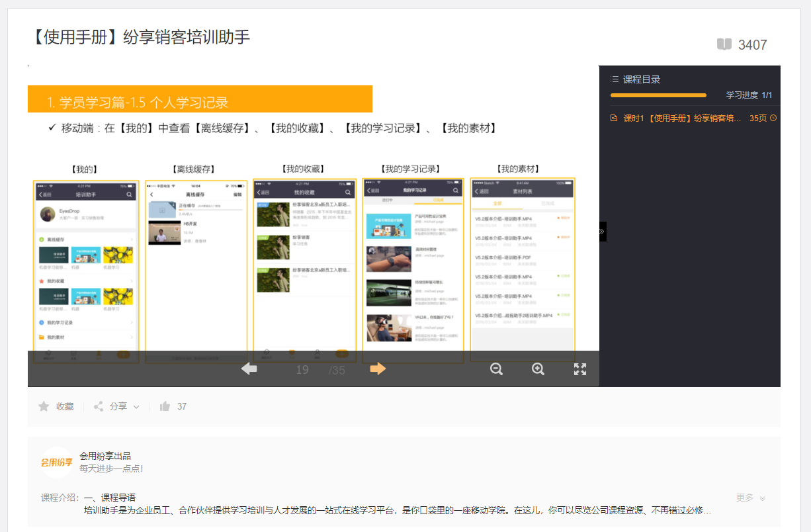811x532 pixels.
Task: Click the course title 【使用手册】纷享销客培训助手
Action: pos(139,36)
